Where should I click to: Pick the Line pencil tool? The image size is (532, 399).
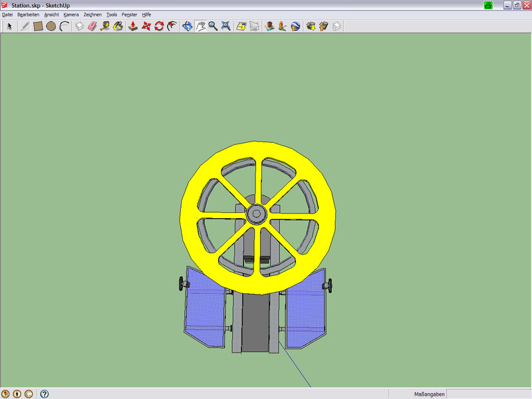(x=25, y=26)
